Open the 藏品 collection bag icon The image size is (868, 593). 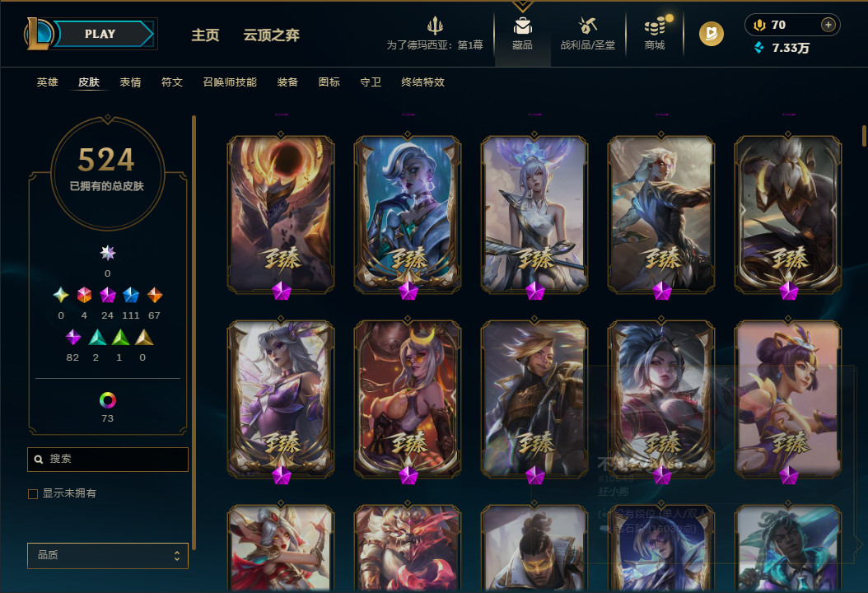(x=522, y=26)
